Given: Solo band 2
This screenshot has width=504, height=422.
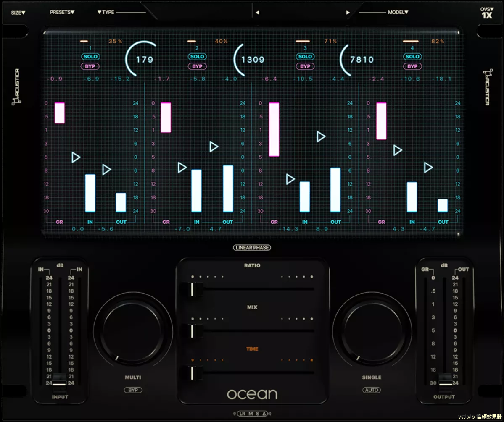Looking at the screenshot, I should coord(197,57).
